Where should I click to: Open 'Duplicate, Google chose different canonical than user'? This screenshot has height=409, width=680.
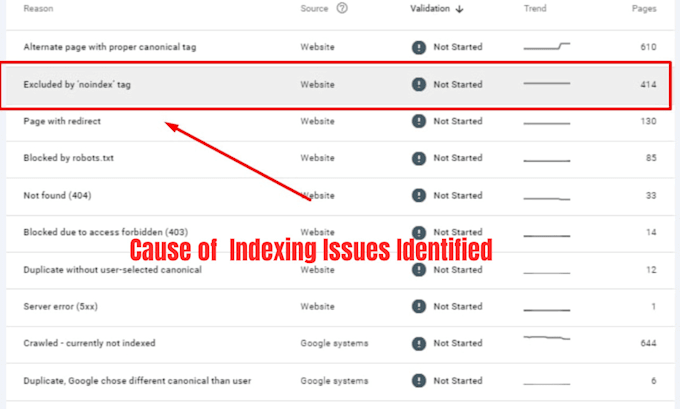(137, 381)
